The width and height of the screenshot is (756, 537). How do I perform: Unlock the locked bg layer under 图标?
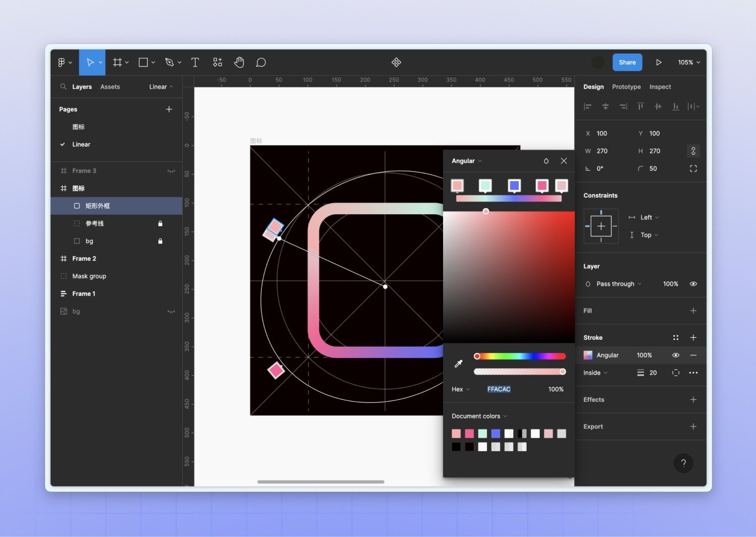tap(160, 242)
